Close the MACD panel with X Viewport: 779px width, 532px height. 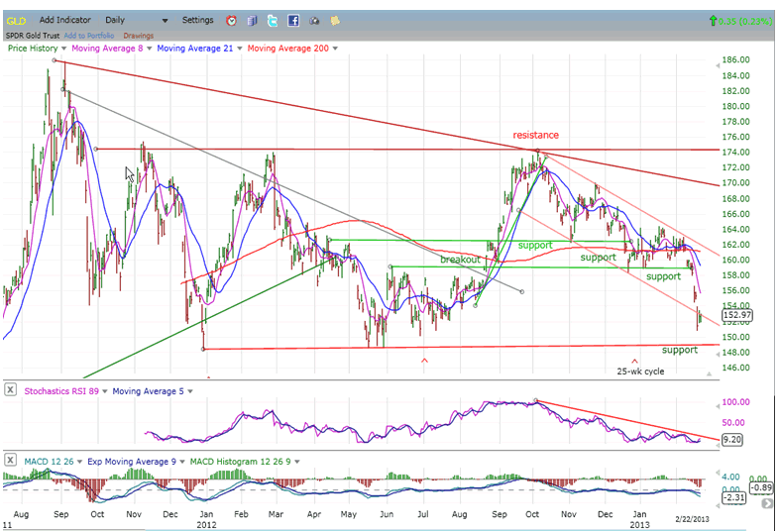click(x=10, y=460)
